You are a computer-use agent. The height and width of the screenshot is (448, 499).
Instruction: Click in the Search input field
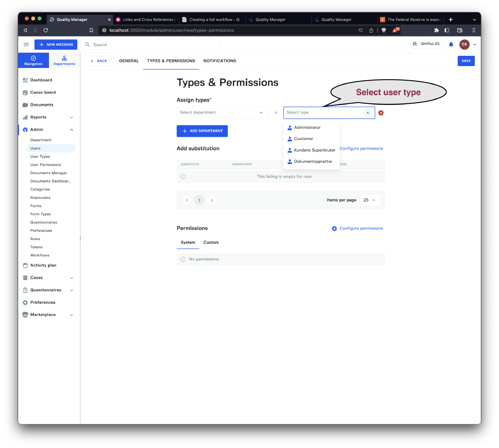point(153,45)
